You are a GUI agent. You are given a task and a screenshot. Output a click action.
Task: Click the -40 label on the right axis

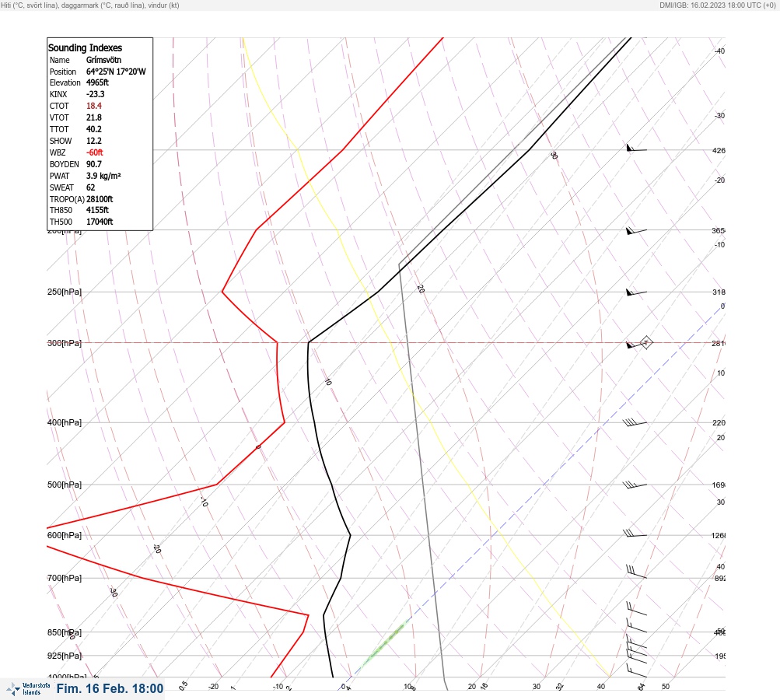[x=720, y=51]
